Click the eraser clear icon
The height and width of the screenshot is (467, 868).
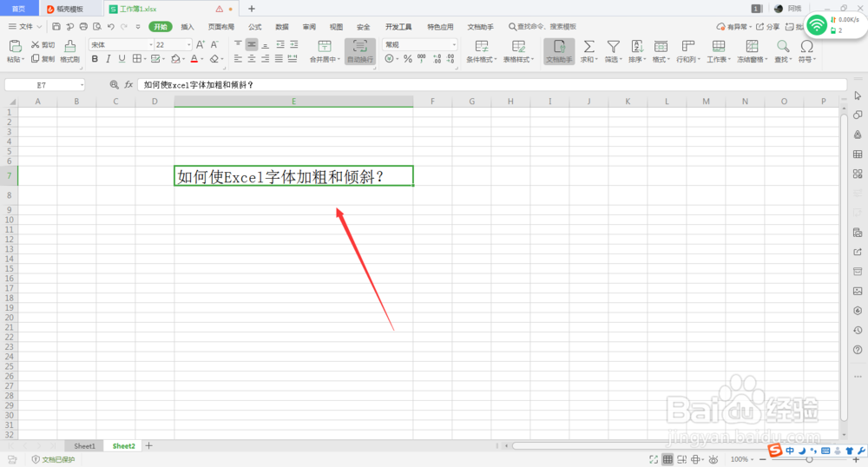tap(214, 59)
